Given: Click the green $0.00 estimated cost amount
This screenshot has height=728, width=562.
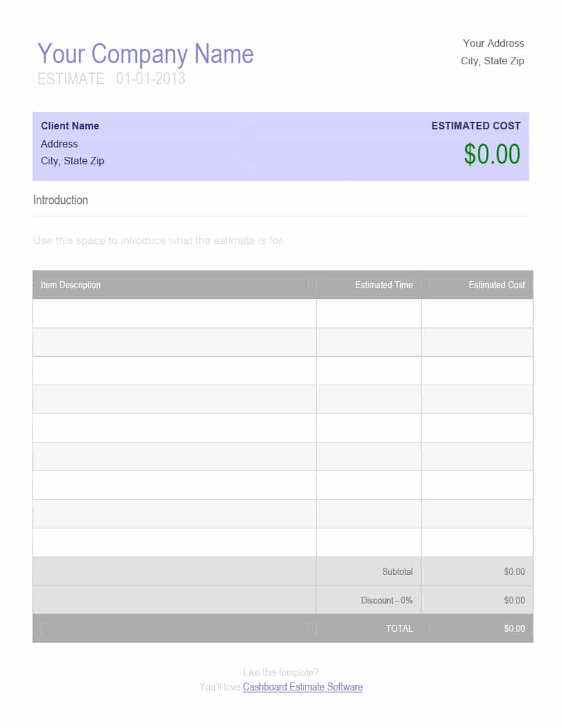Looking at the screenshot, I should 492,154.
